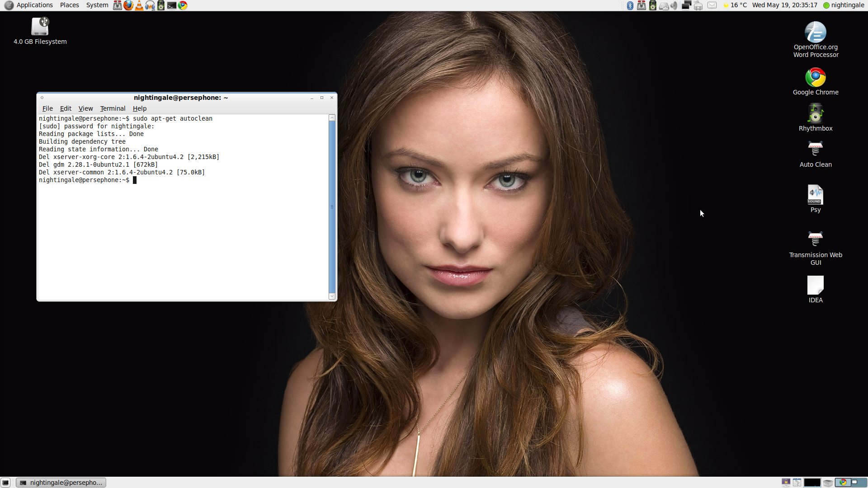Open the Terminal menu in the terminal
This screenshot has width=868, height=488.
pyautogui.click(x=113, y=108)
